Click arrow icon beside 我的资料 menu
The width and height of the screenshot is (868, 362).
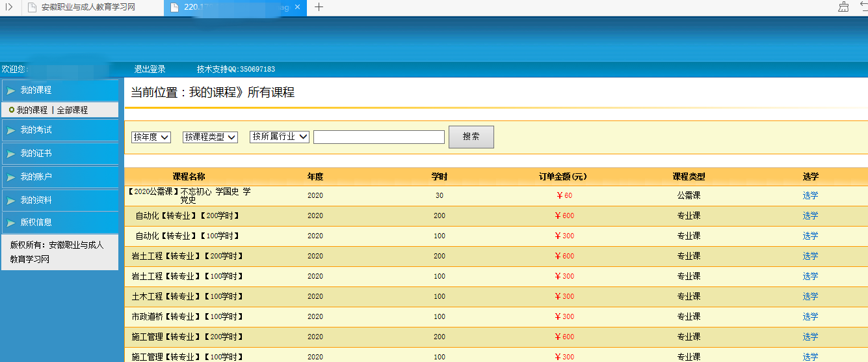(11, 201)
